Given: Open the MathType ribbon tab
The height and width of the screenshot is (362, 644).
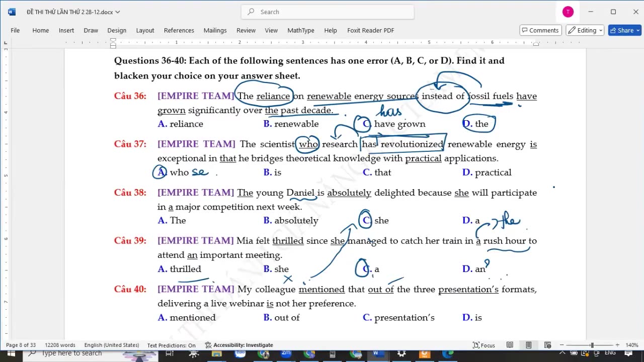Looking at the screenshot, I should (x=301, y=30).
